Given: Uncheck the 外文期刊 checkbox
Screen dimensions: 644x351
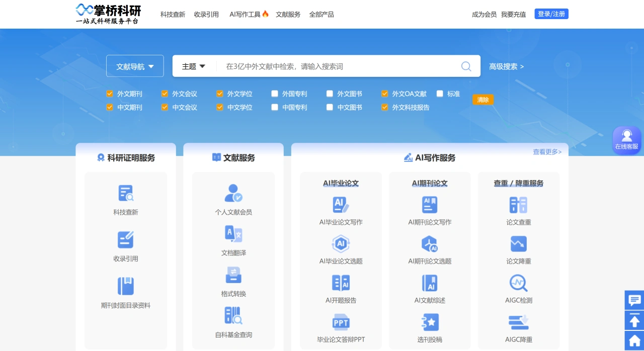Looking at the screenshot, I should pos(109,93).
